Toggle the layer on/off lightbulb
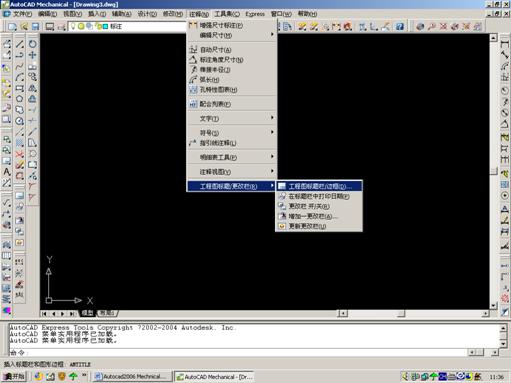Image resolution: width=511 pixels, height=383 pixels. [x=73, y=26]
